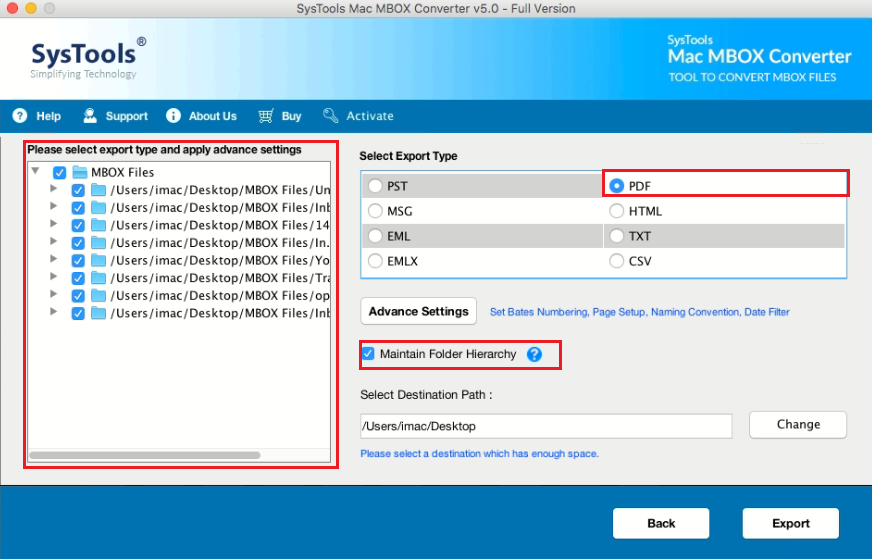Select the /Users/imac/Desktop/MBOX Files/op row text
The image size is (872, 559).
[220, 295]
